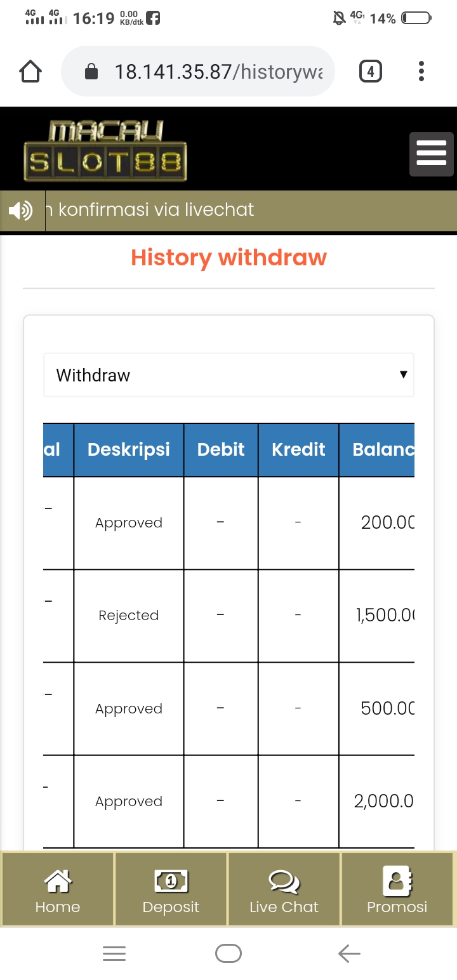
Task: Click the Kredit column header
Action: [298, 449]
